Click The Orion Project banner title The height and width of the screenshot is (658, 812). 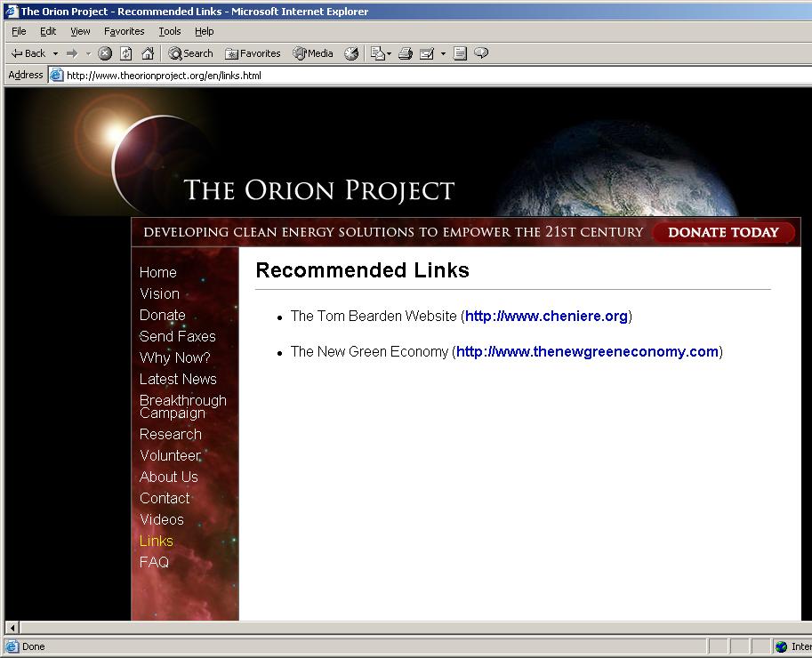coord(319,190)
